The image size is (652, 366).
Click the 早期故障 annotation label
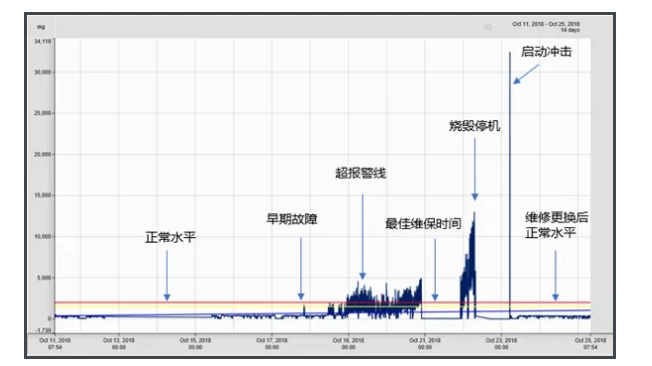point(292,219)
